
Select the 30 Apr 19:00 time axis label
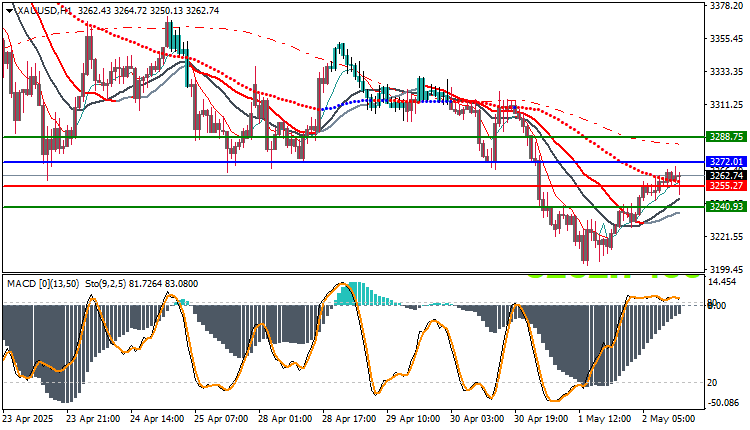click(541, 419)
